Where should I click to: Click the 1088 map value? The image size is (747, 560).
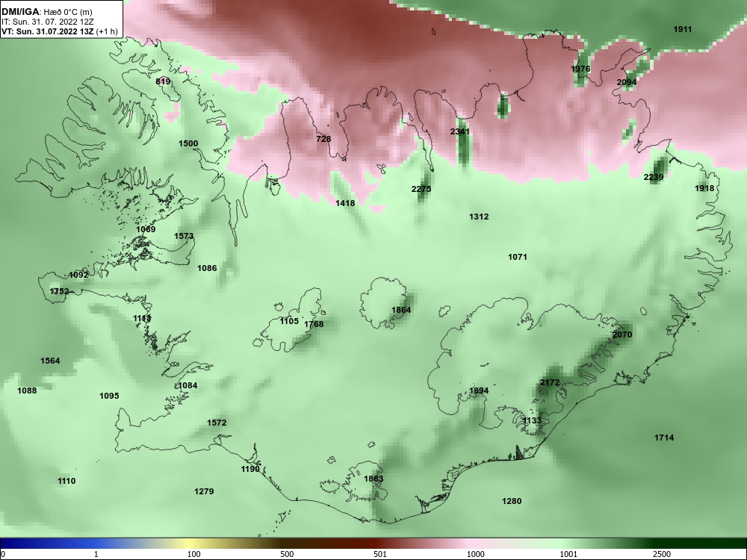coord(27,391)
